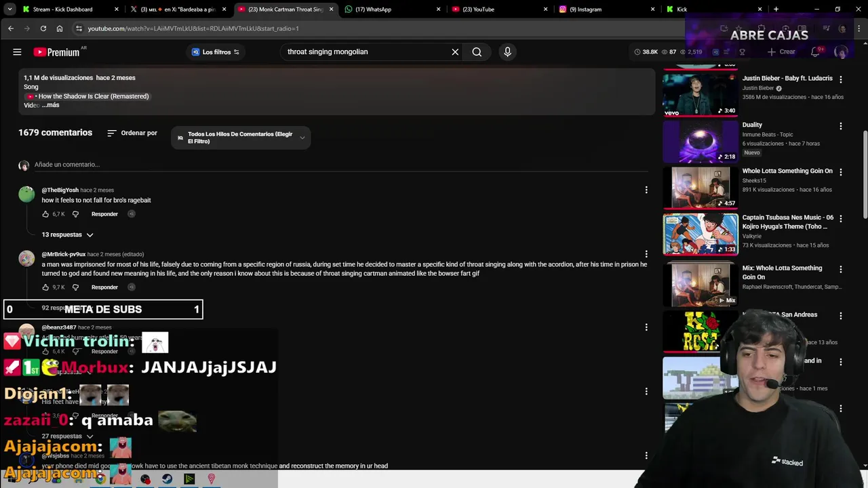Image resolution: width=868 pixels, height=488 pixels.
Task: Click the 1679 comentarios heading
Action: click(x=55, y=133)
